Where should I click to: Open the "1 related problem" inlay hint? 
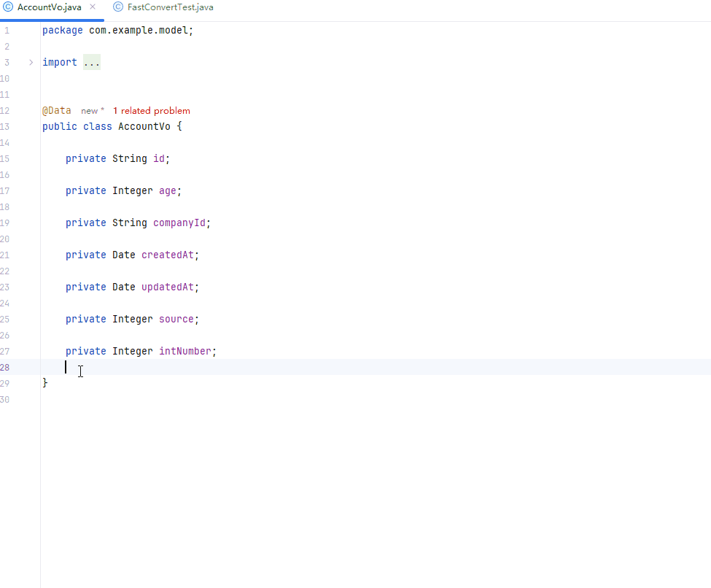point(152,111)
